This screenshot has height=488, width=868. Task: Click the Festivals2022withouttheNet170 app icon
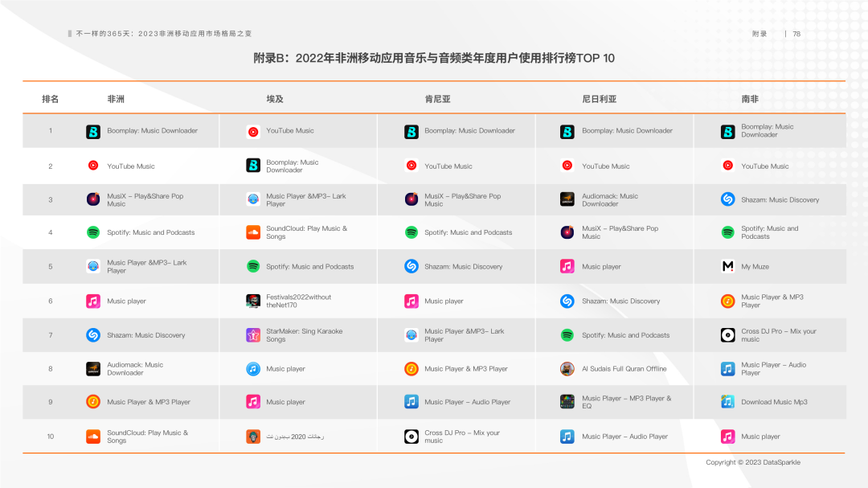253,301
